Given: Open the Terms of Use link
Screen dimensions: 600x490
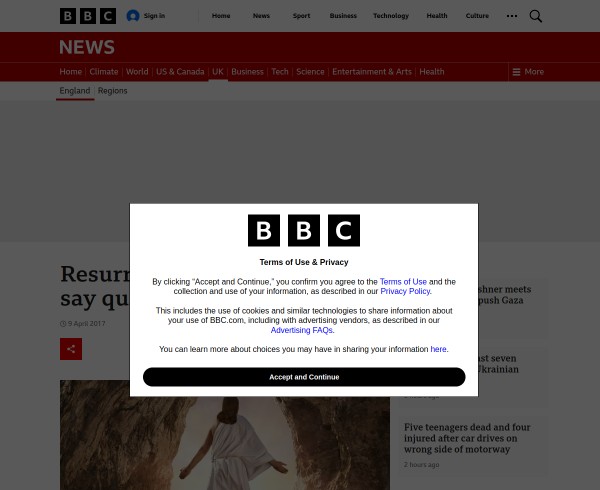Looking at the screenshot, I should coord(403,282).
